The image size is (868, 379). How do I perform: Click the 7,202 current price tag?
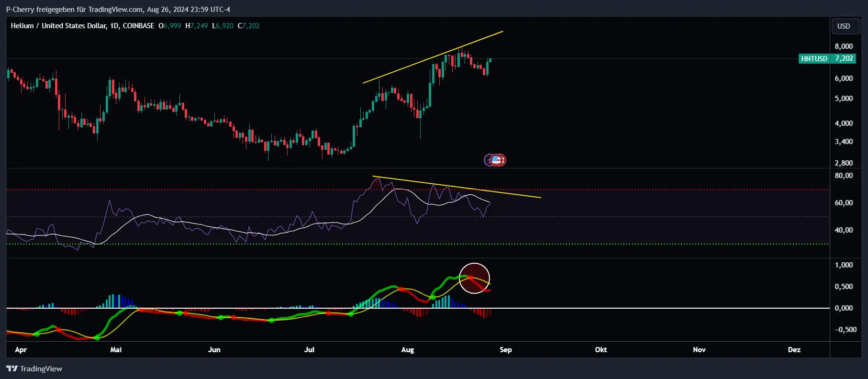coord(844,58)
